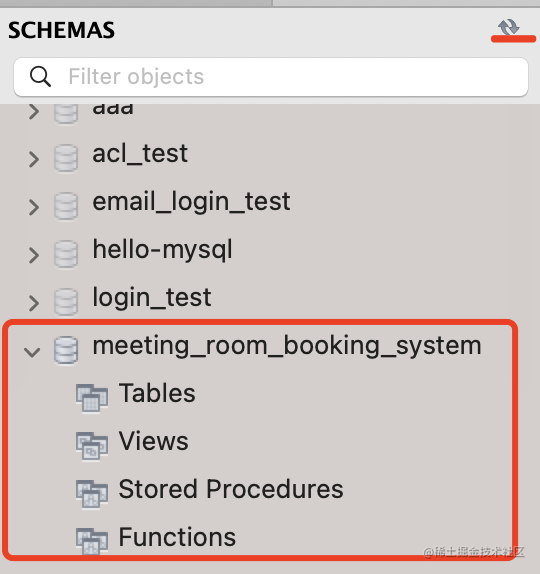Expand the email_login_test schema
Image resolution: width=540 pixels, height=574 pixels.
click(x=34, y=207)
